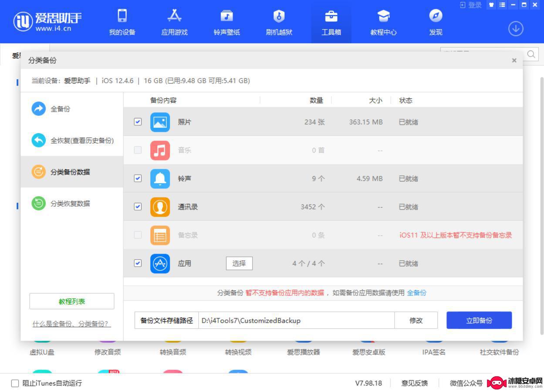The width and height of the screenshot is (544, 392).
Task: Open the title bar menu list icon
Action: pyautogui.click(x=502, y=5)
